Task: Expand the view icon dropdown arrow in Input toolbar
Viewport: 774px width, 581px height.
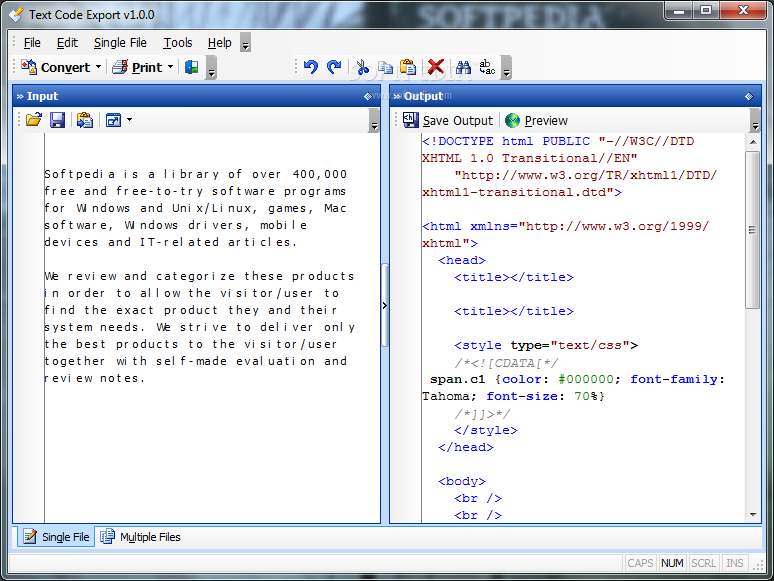Action: pos(129,120)
